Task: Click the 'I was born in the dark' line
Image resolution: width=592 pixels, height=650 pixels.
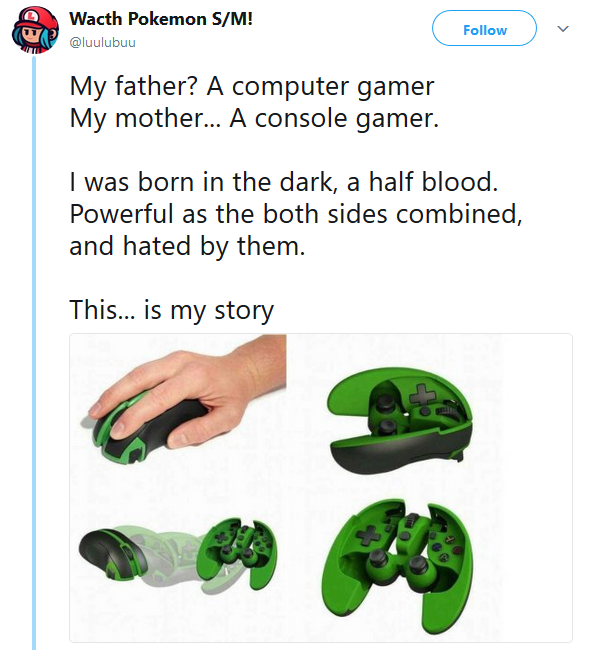Action: [284, 182]
